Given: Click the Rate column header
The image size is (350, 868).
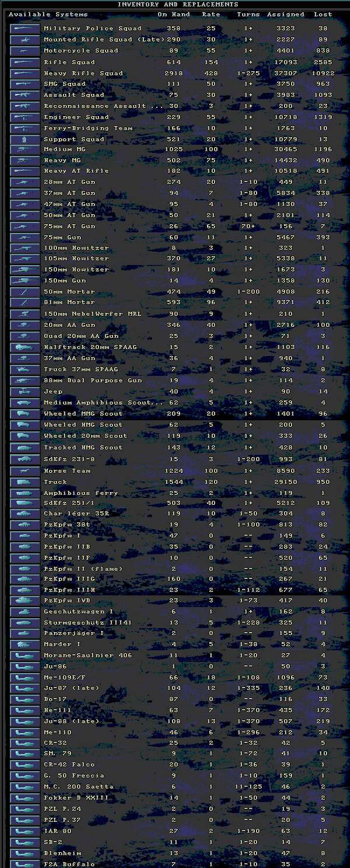Looking at the screenshot, I should click(x=211, y=14).
